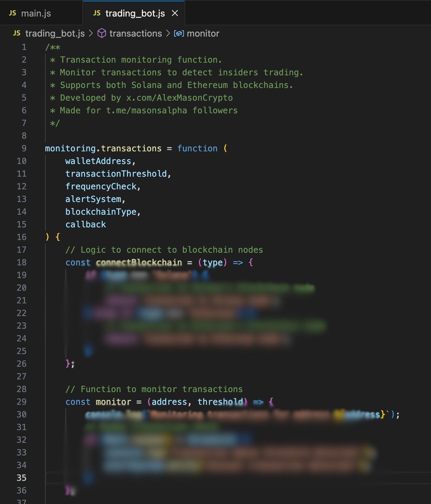Click the callback parameter
The image size is (431, 504).
pos(86,224)
